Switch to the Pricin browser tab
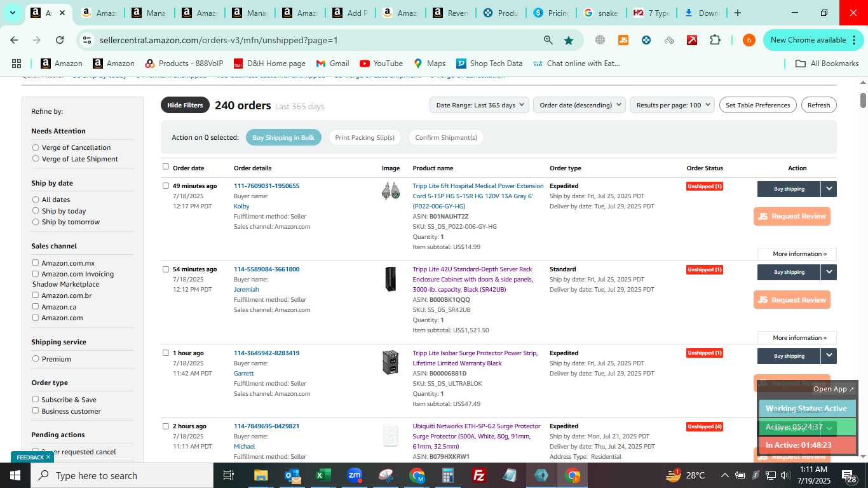The width and height of the screenshot is (868, 488). (x=550, y=13)
